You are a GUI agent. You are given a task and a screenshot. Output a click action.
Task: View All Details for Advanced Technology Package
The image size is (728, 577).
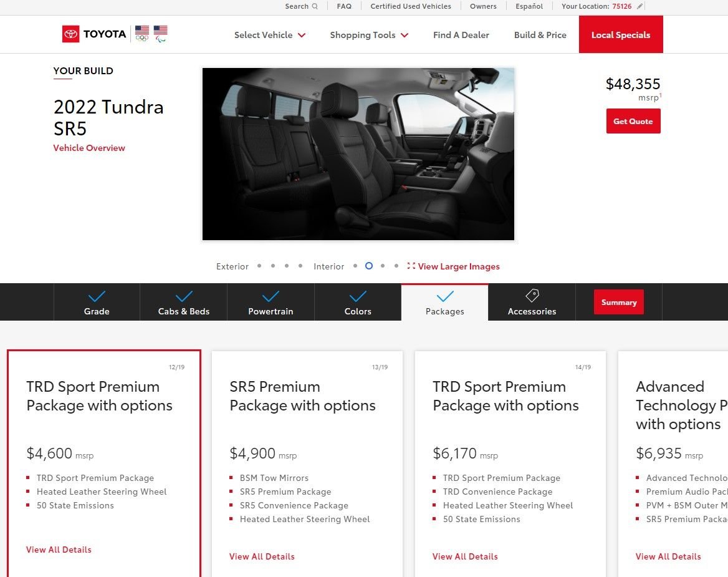[668, 556]
